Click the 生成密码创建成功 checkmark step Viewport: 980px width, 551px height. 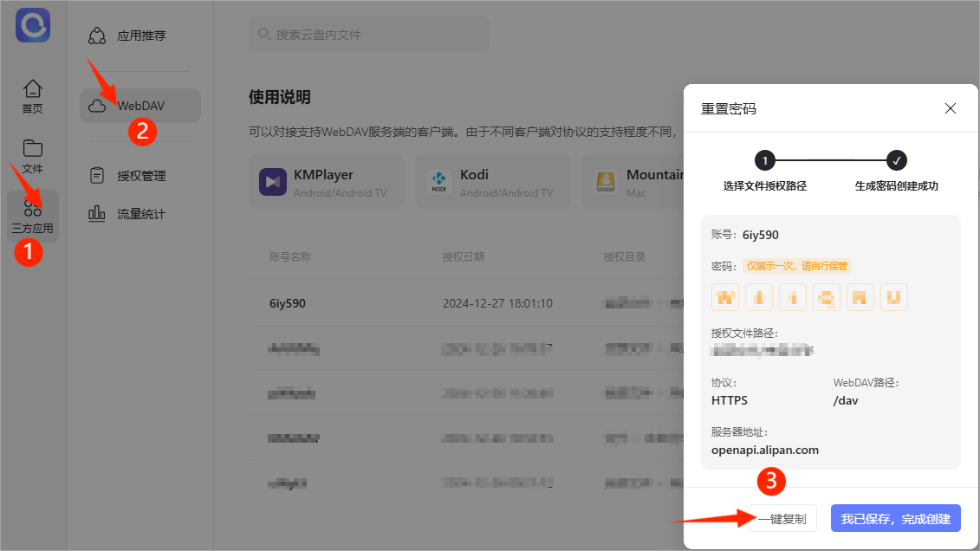pos(896,160)
